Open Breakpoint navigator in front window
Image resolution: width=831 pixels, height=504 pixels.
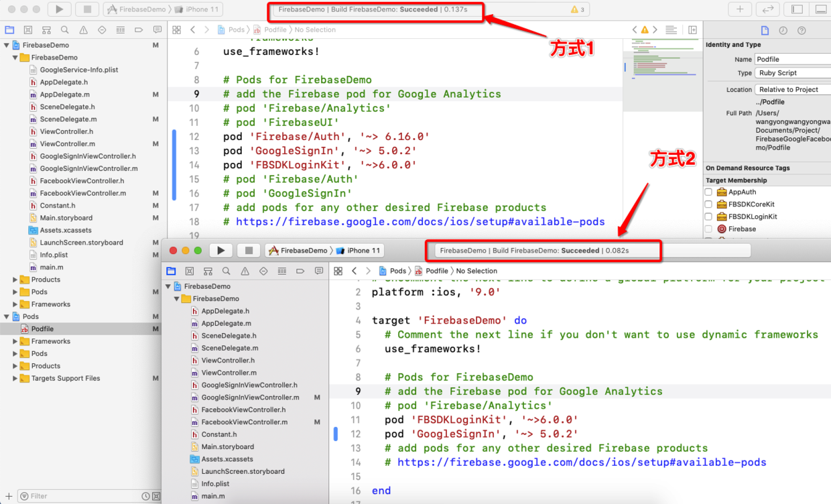[300, 271]
